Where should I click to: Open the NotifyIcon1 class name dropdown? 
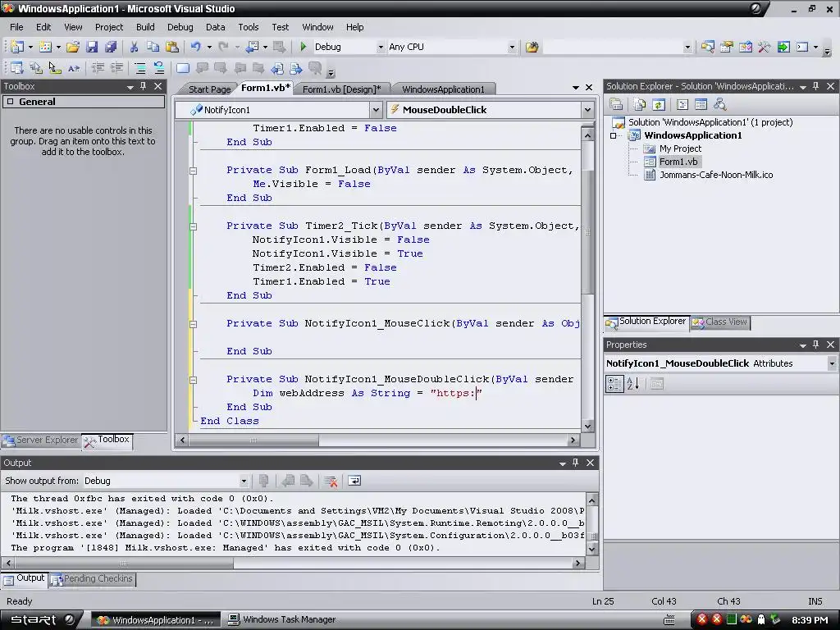(376, 110)
